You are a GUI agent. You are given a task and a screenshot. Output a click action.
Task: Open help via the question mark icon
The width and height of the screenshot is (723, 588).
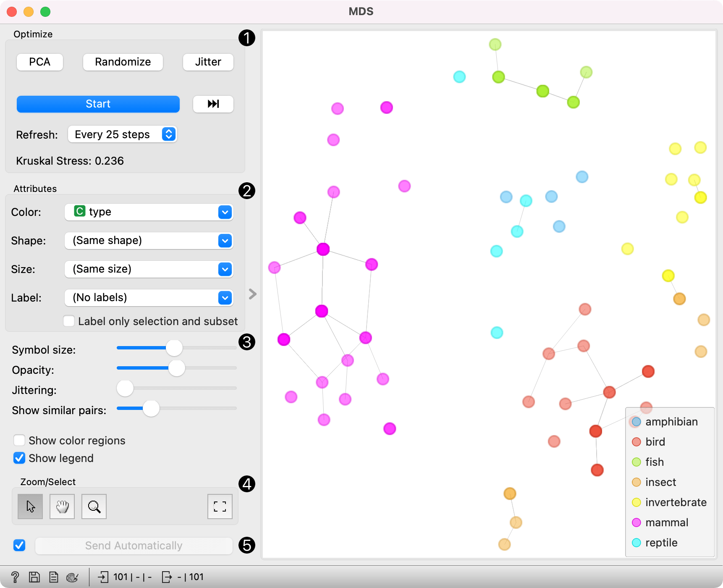[x=15, y=577]
